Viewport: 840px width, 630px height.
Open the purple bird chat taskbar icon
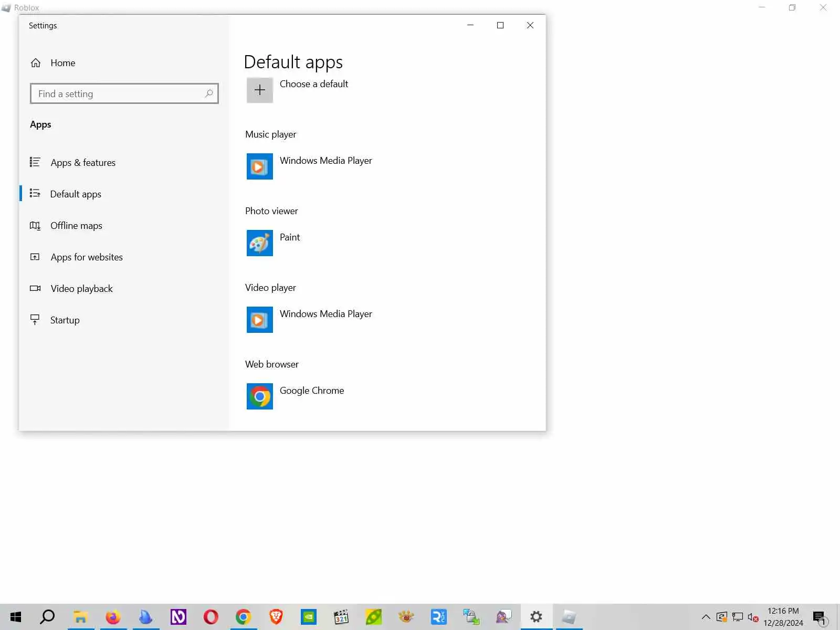pyautogui.click(x=504, y=617)
